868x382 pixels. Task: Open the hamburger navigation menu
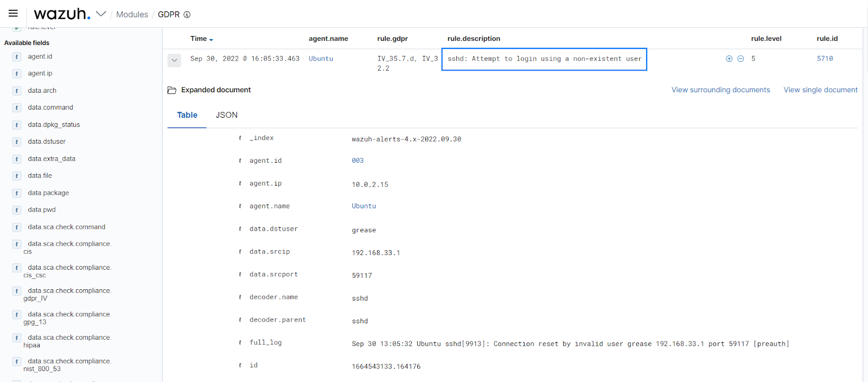13,14
